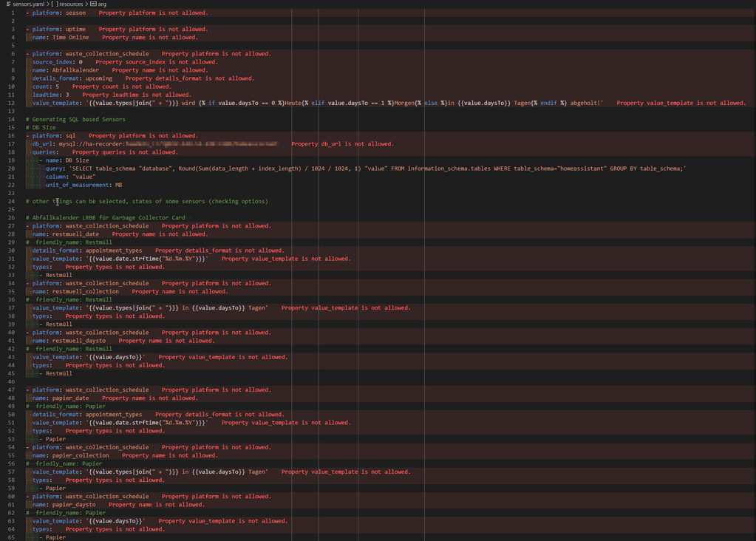
Task: Click the symbol icon beside arg in breadcrumb
Action: 92,4
